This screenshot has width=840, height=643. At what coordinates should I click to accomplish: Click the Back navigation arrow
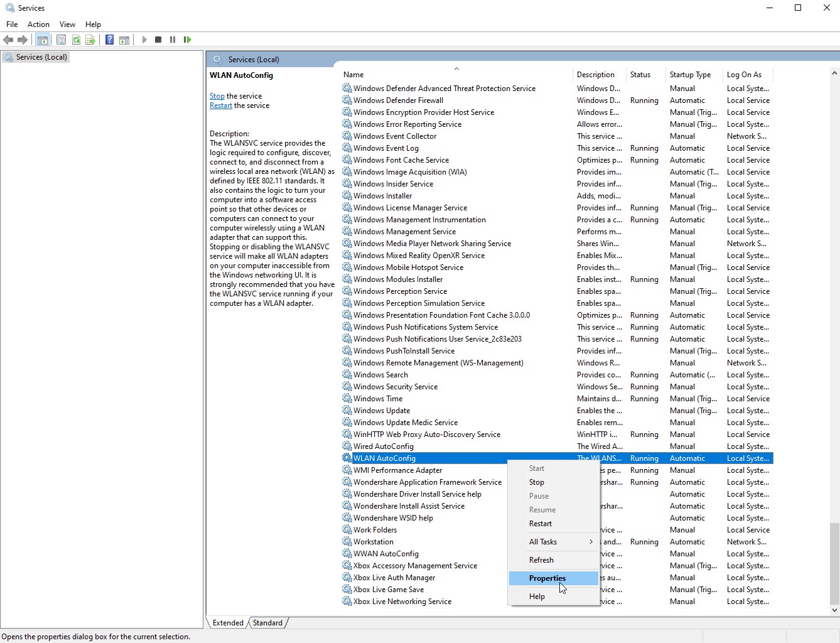click(x=8, y=40)
